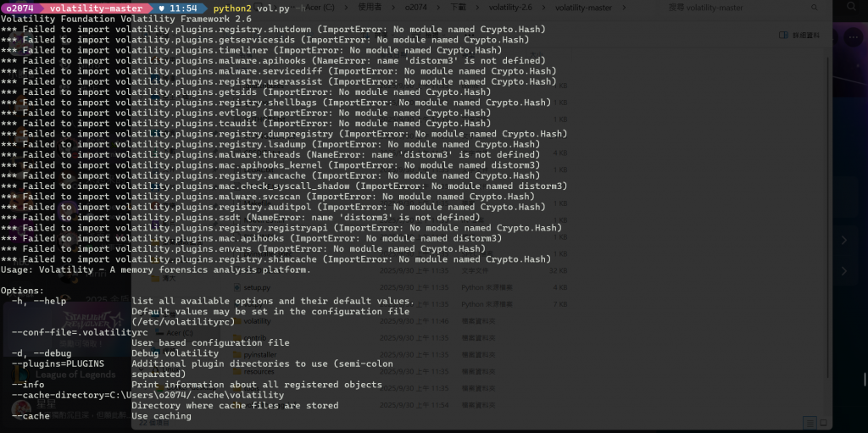Click the lower right-pointing chevron on right panel
868x433 pixels.
pos(843,271)
